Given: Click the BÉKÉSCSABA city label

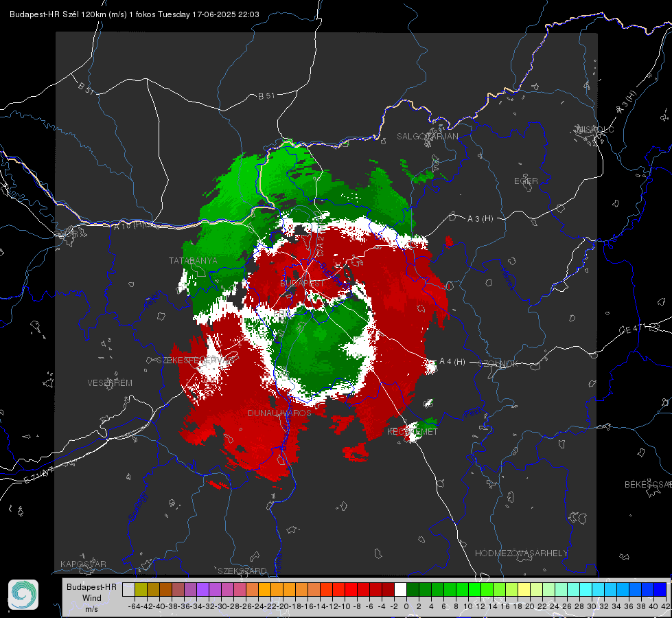Looking at the screenshot, I should click(648, 485).
